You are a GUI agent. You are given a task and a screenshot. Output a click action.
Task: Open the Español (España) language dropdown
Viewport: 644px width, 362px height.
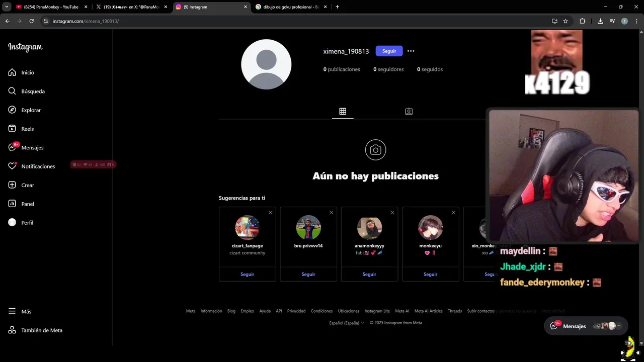click(x=347, y=323)
